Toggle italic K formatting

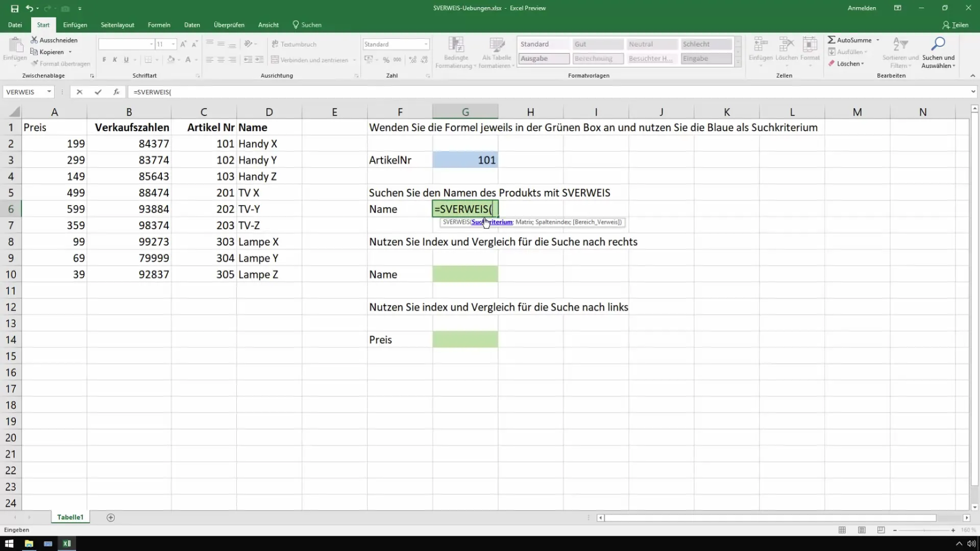115,60
